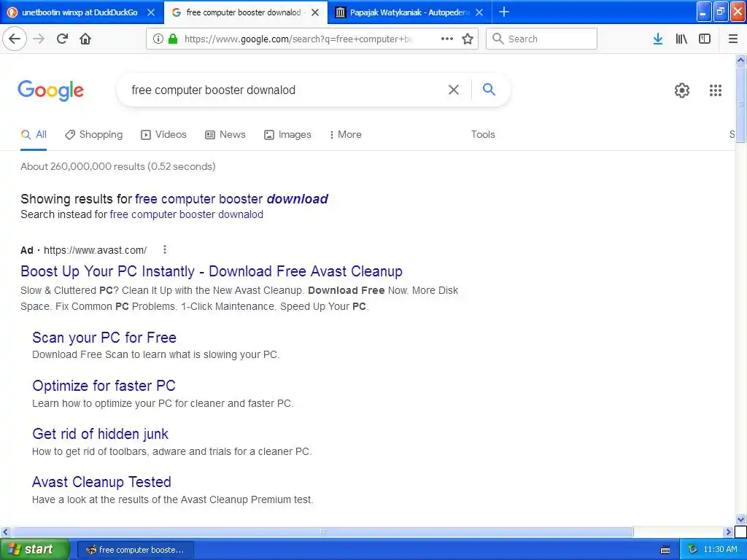
Task: Click the vertical scrollbar thumb
Action: [x=740, y=104]
